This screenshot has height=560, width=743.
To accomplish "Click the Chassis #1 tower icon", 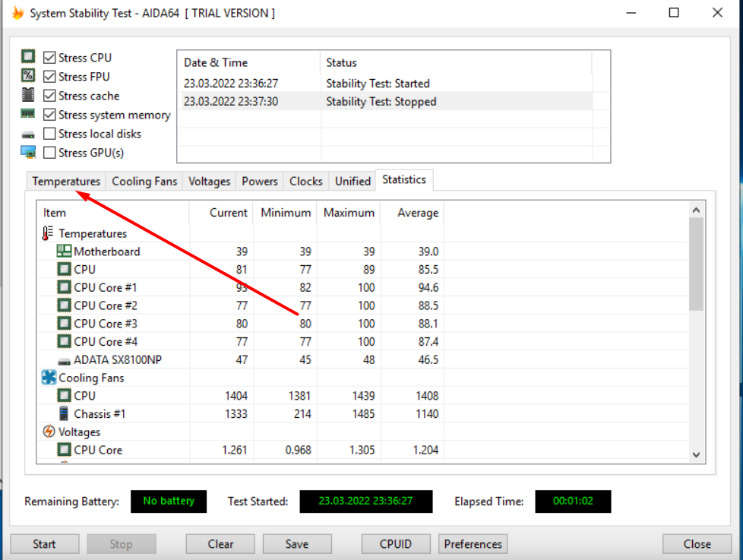I will 64,413.
